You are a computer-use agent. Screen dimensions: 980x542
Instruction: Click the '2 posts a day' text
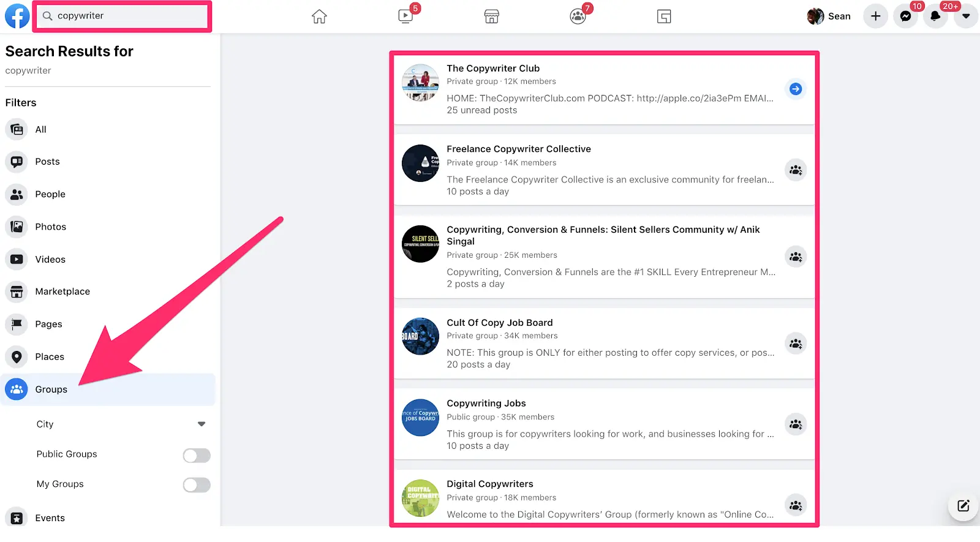(x=476, y=284)
